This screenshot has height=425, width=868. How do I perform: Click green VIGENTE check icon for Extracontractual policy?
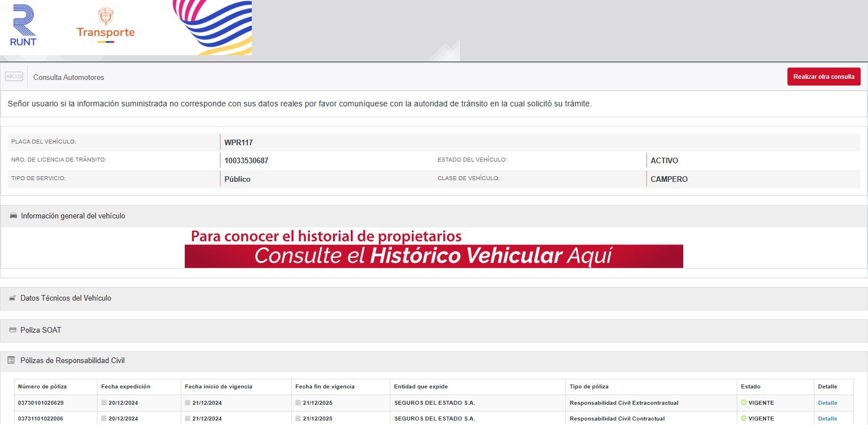point(744,403)
